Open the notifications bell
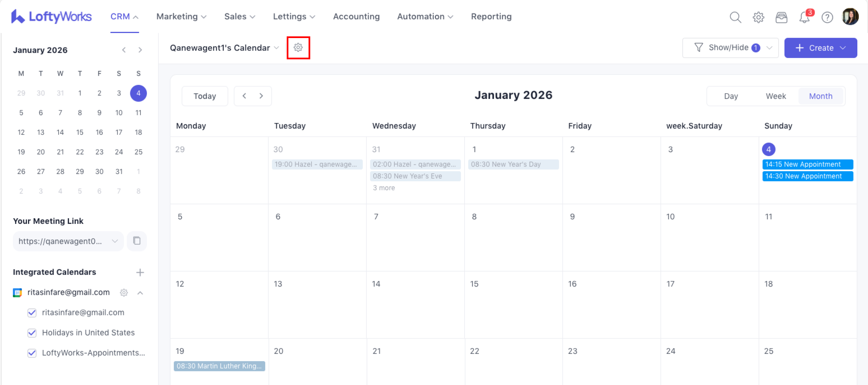The image size is (868, 385). (804, 17)
